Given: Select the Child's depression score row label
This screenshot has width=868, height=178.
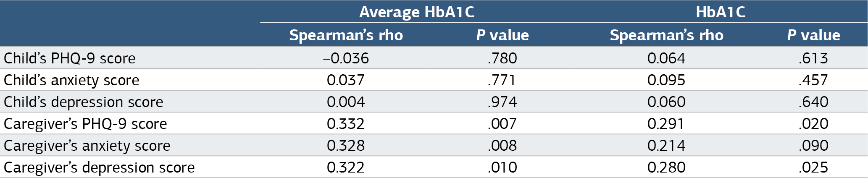Looking at the screenshot, I should click(x=83, y=102).
